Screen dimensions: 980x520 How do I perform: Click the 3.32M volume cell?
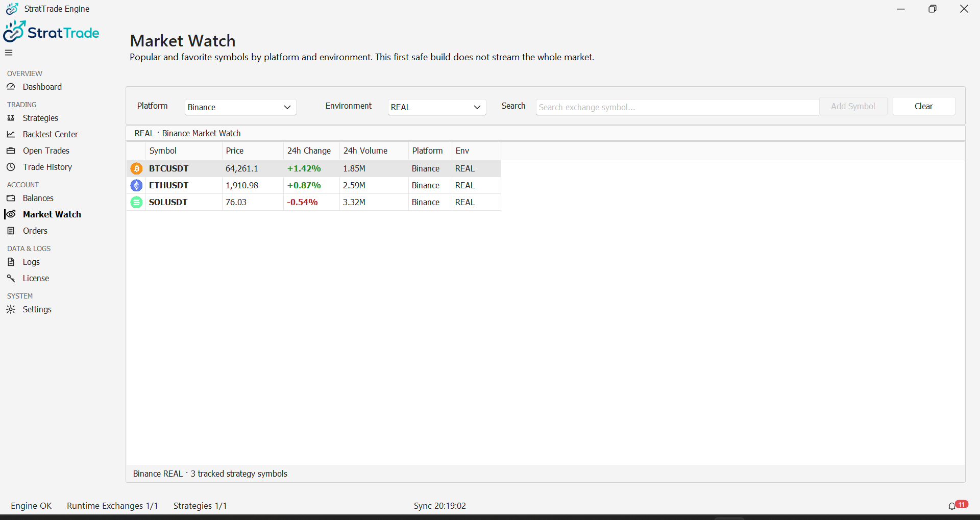pos(374,202)
